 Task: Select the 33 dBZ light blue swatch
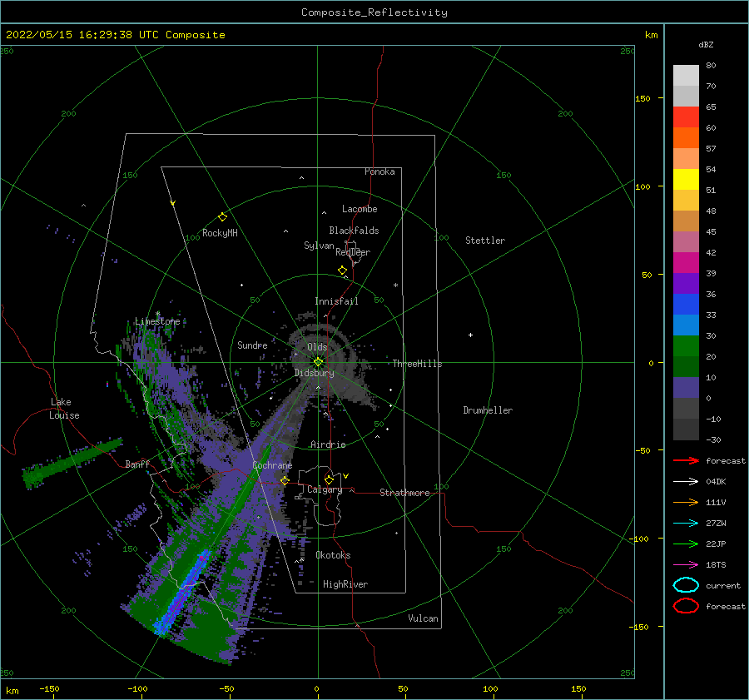coord(686,325)
